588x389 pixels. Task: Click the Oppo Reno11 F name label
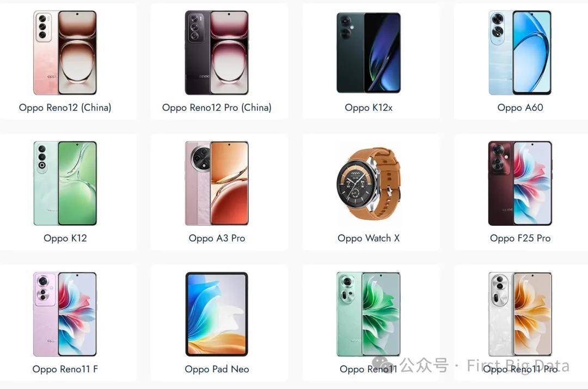point(65,369)
